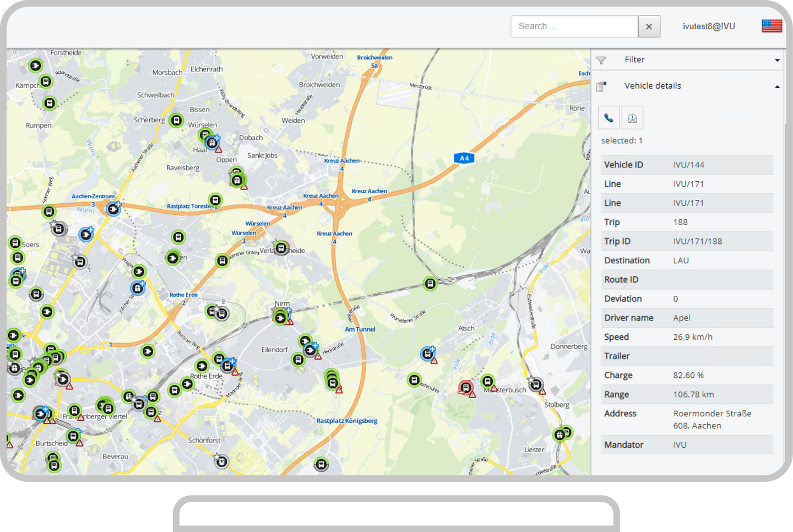Select the red vehicle marker near Münsterbusch
Viewport: 793px width, 532px height.
pos(466,388)
